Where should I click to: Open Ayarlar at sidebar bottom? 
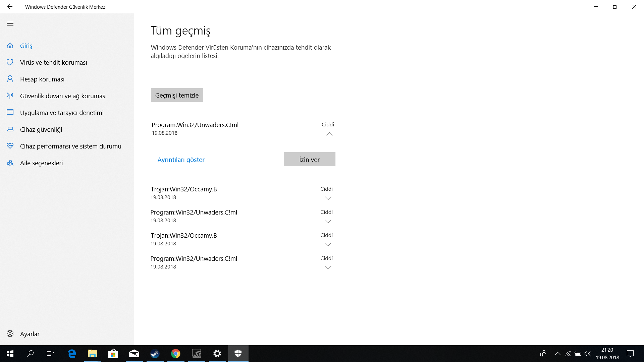30,334
